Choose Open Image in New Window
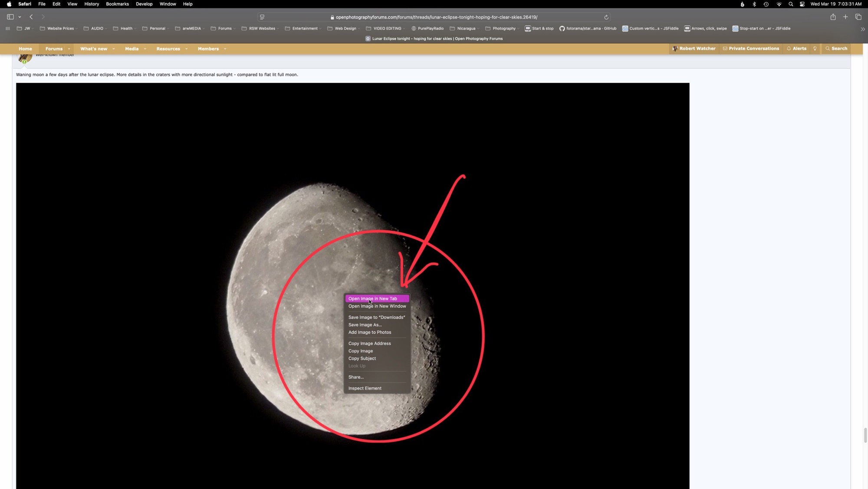This screenshot has width=868, height=489. 377,306
